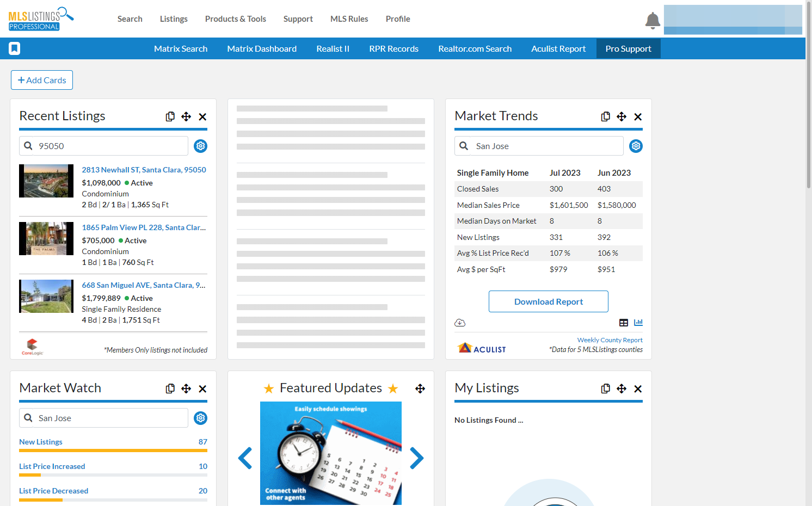This screenshot has width=812, height=506.
Task: Copy the Market Watch card
Action: [x=170, y=388]
